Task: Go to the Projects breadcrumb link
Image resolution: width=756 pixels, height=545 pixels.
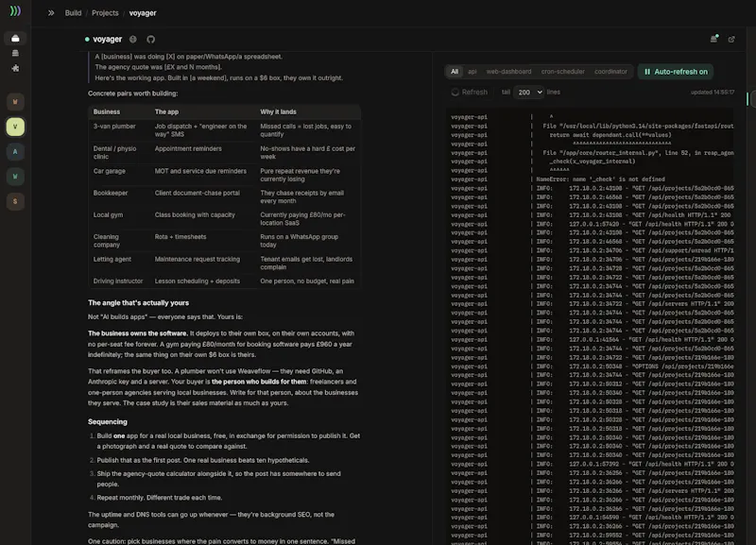Action: pos(105,13)
